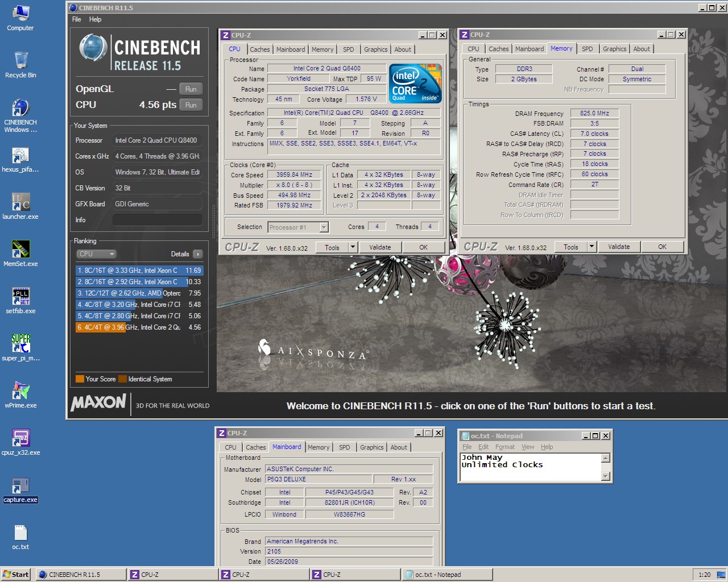Image resolution: width=728 pixels, height=582 pixels.
Task: Select the hexus_pifa desktop icon
Action: click(x=20, y=160)
